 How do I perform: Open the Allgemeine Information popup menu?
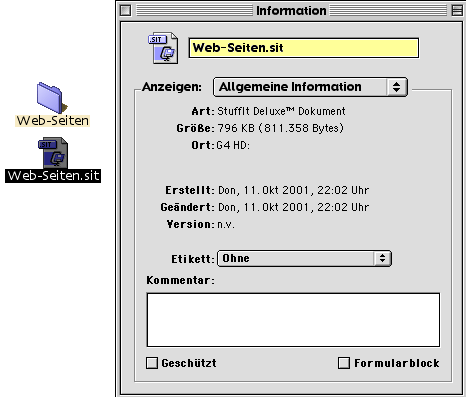pos(310,87)
